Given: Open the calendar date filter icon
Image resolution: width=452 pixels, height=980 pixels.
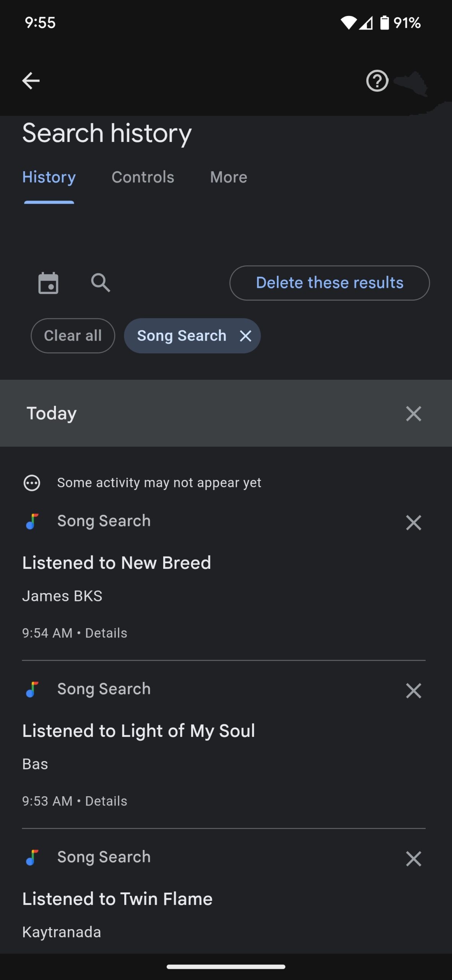Looking at the screenshot, I should pos(49,283).
